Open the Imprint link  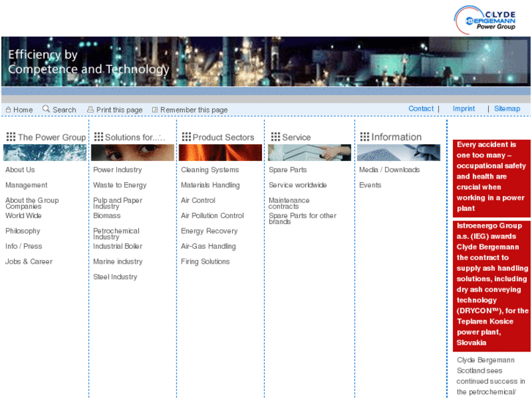pyautogui.click(x=464, y=108)
